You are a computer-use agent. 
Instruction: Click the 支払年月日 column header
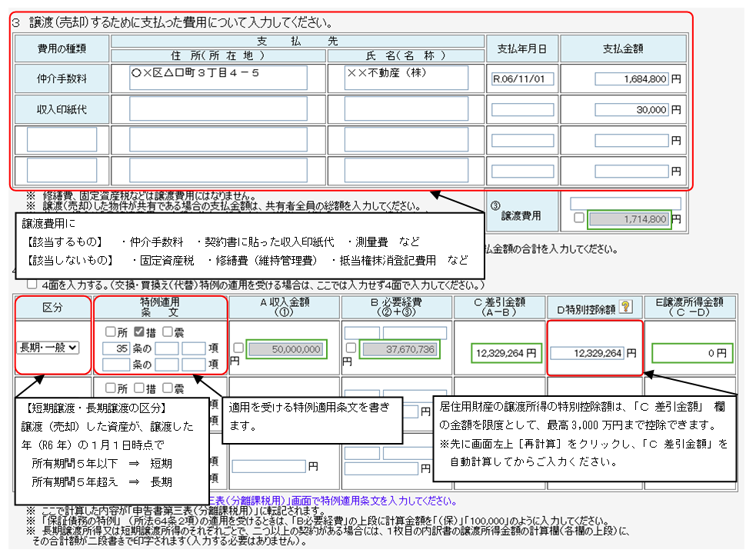(522, 48)
